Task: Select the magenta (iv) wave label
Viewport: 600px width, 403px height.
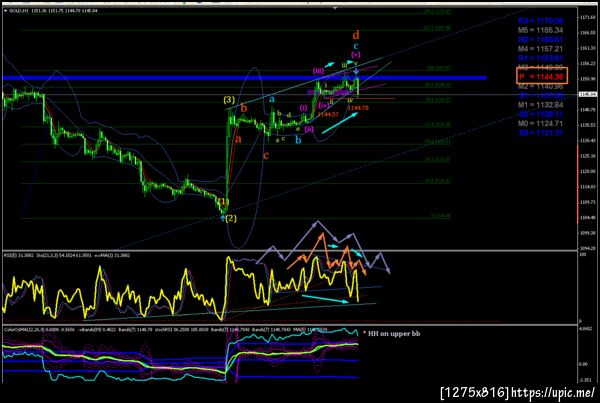Action: (x=324, y=105)
